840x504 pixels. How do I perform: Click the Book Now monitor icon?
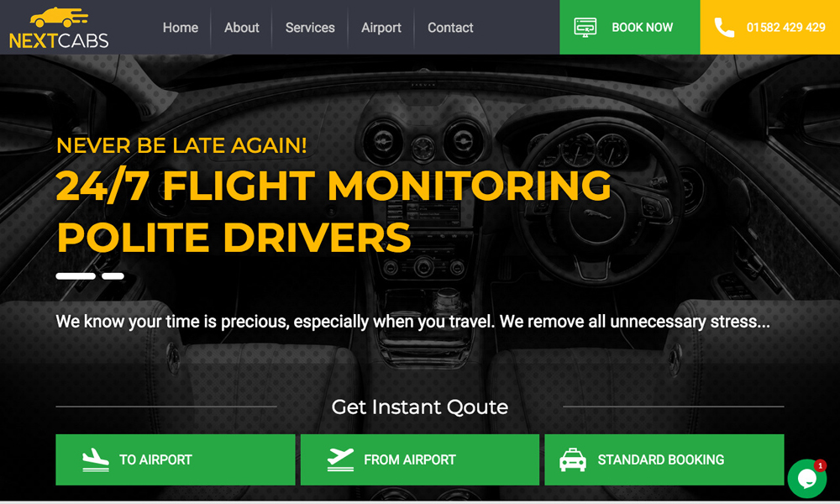click(585, 27)
